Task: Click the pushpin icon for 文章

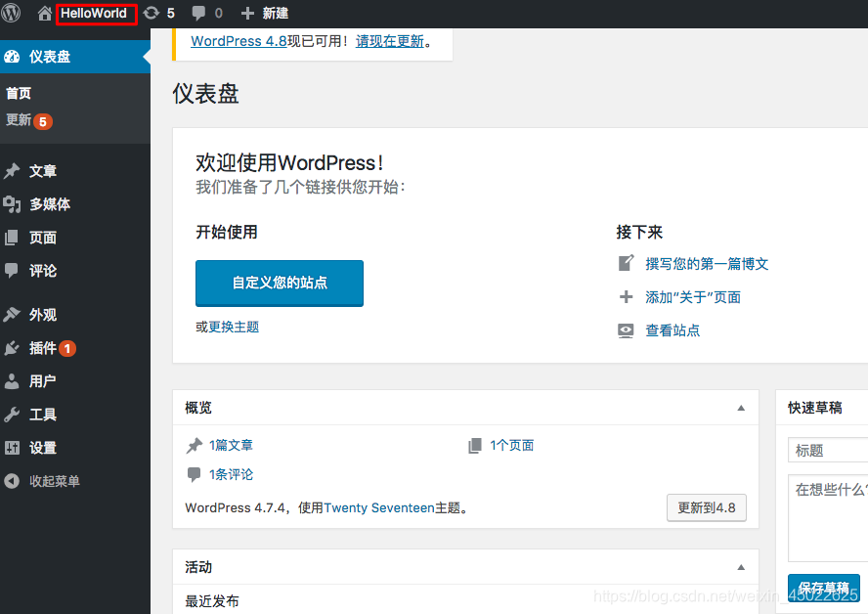Action: (x=12, y=171)
